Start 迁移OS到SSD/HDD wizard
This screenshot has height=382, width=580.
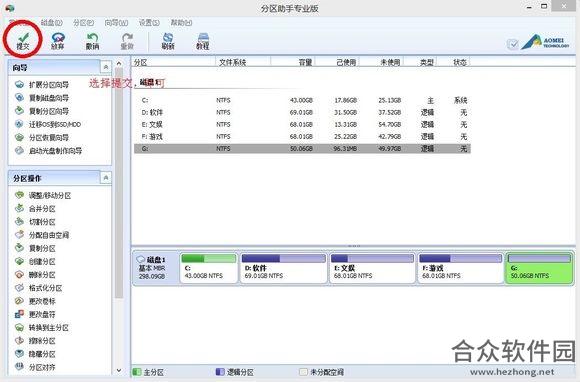48,124
